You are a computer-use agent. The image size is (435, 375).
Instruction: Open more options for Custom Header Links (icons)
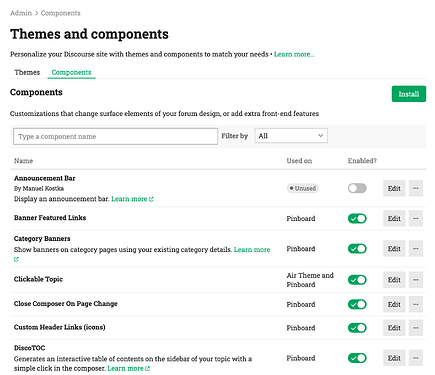pos(416,328)
